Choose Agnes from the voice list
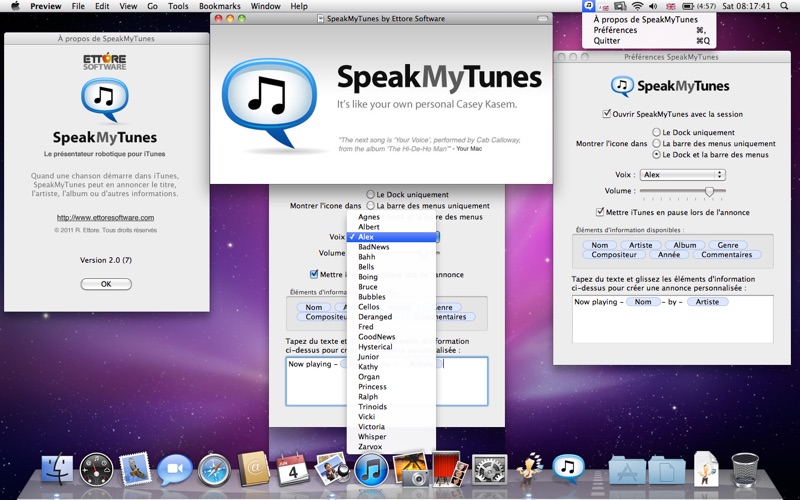 (391, 217)
